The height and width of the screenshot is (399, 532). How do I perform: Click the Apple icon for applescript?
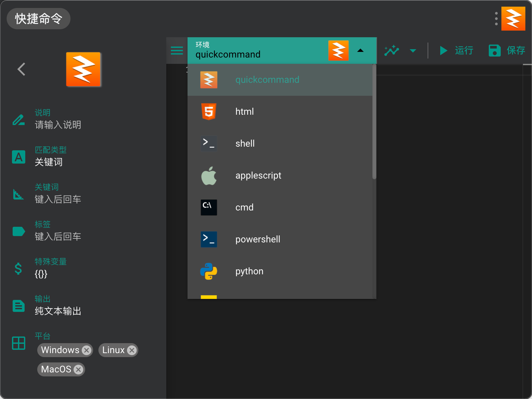pos(209,176)
